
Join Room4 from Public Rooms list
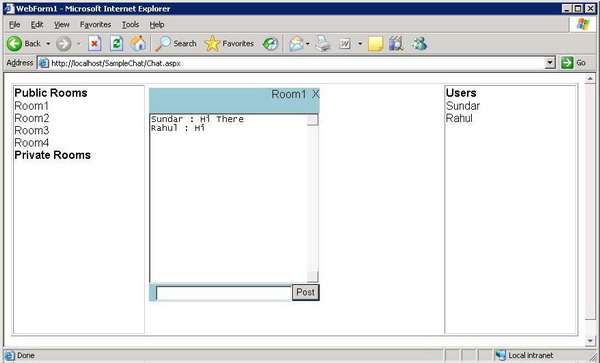[32, 143]
